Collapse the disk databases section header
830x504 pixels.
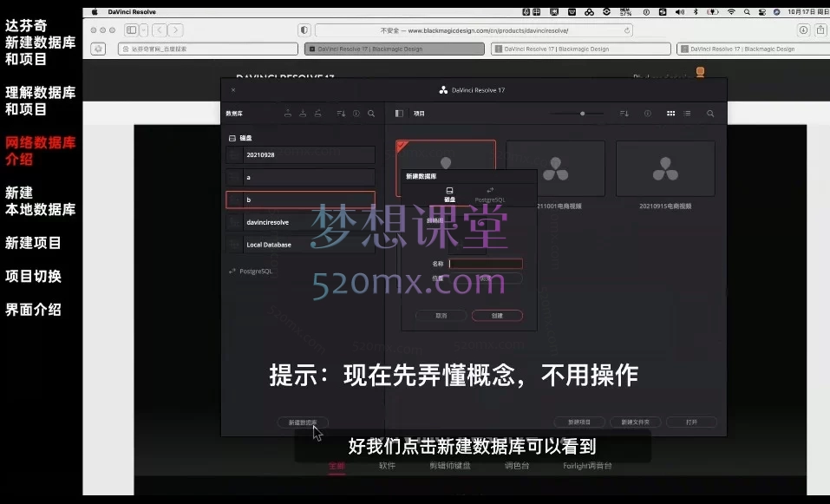pyautogui.click(x=240, y=138)
